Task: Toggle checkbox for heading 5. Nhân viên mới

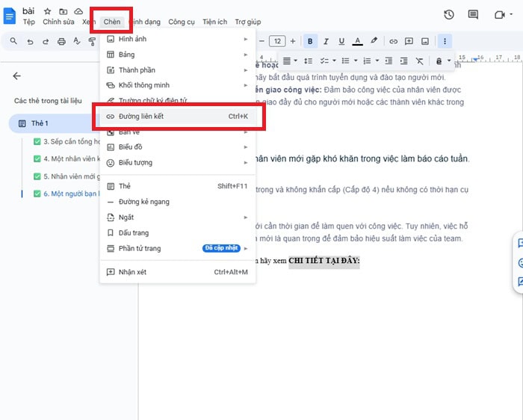Action: point(37,176)
